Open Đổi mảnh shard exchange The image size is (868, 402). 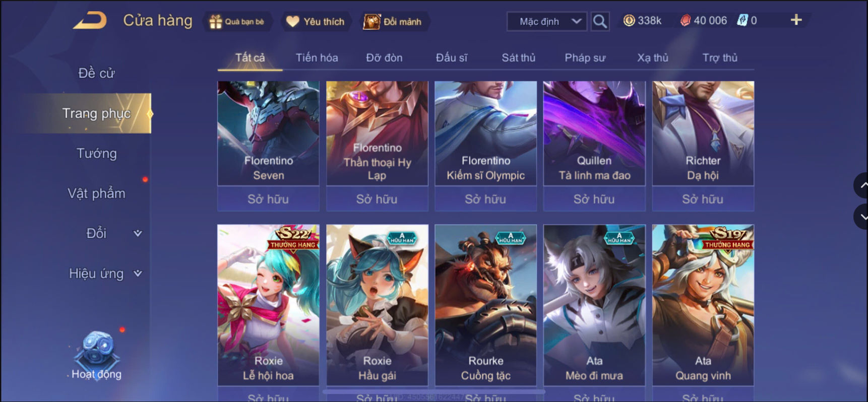click(x=394, y=22)
